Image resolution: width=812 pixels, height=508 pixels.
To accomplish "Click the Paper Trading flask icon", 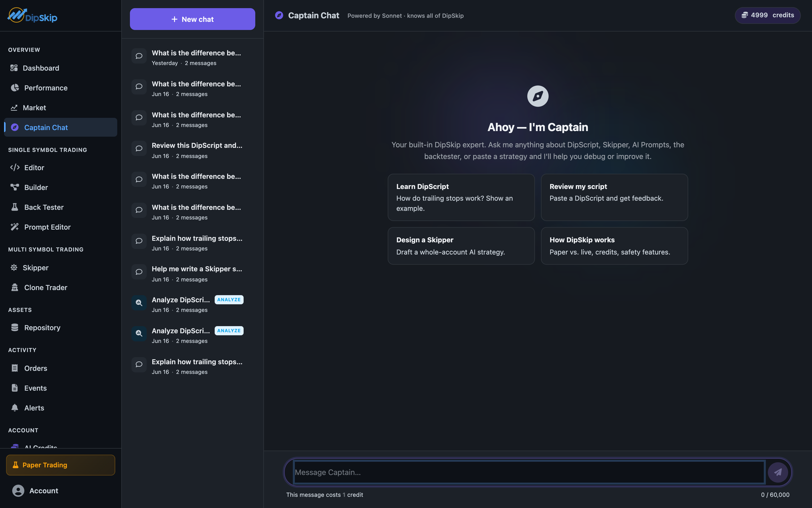I will coord(15,465).
